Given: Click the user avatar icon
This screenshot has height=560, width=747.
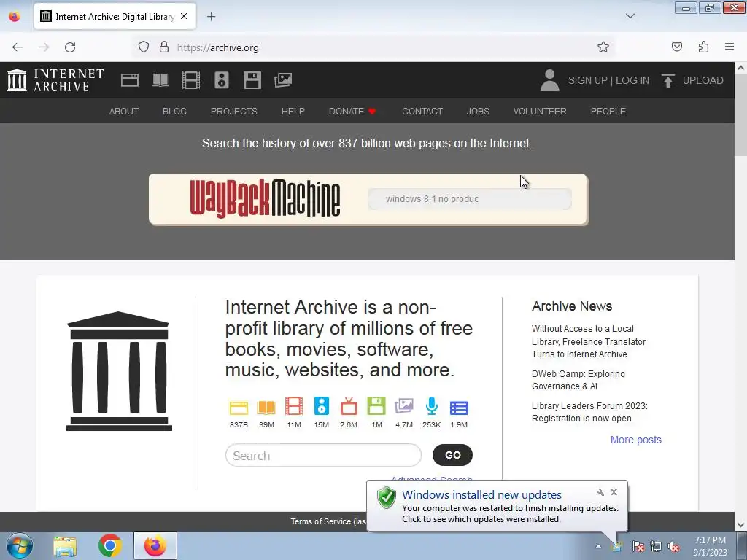Looking at the screenshot, I should click(549, 80).
